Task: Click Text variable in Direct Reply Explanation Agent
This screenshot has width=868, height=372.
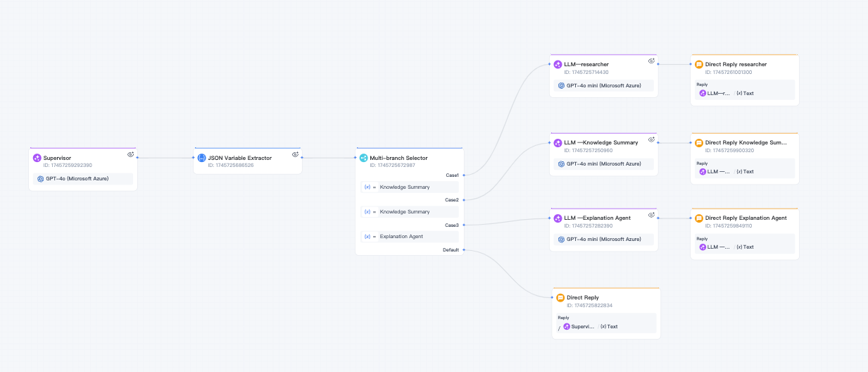Action: point(745,247)
